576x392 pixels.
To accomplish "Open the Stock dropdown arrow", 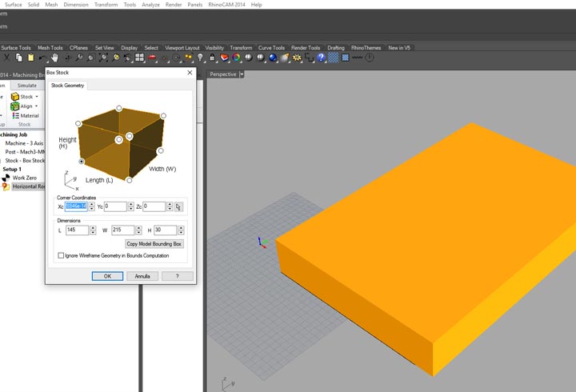I will [37, 97].
